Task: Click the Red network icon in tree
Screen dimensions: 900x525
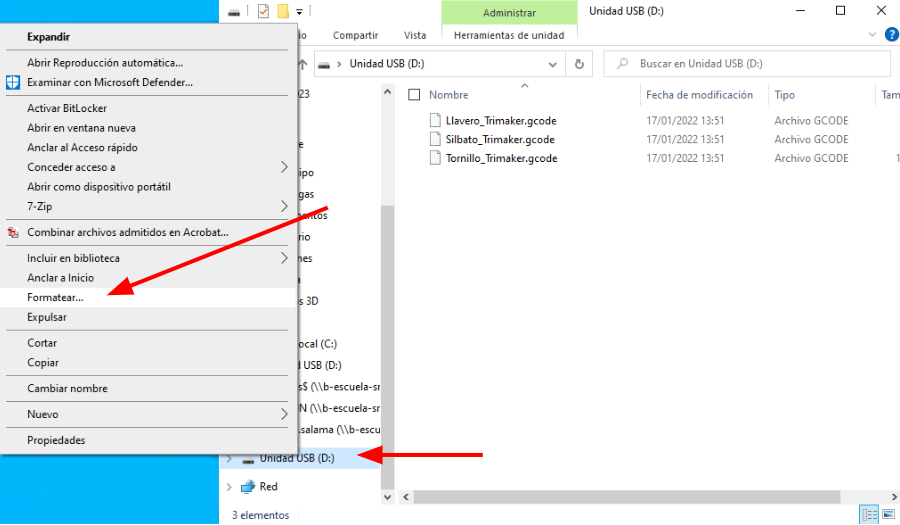Action: (x=248, y=486)
